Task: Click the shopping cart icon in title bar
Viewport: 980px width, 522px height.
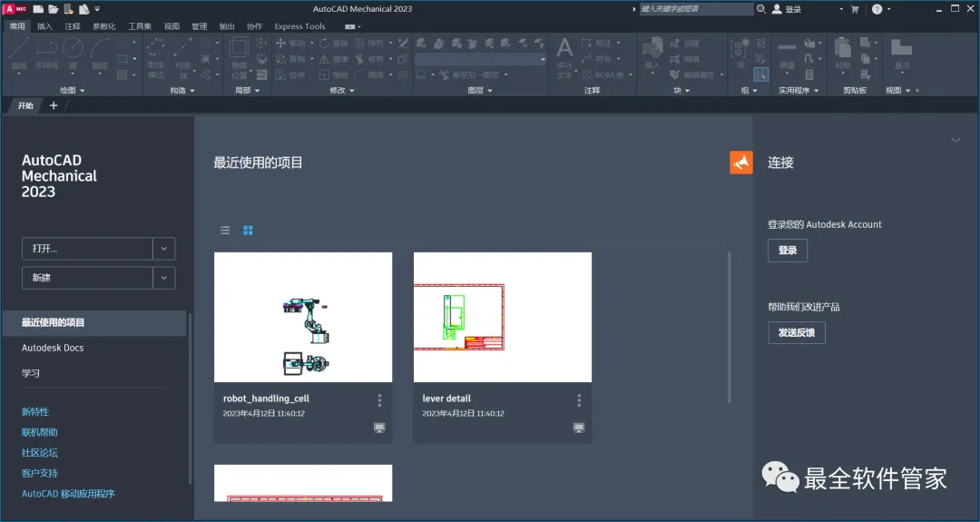Action: click(x=855, y=9)
